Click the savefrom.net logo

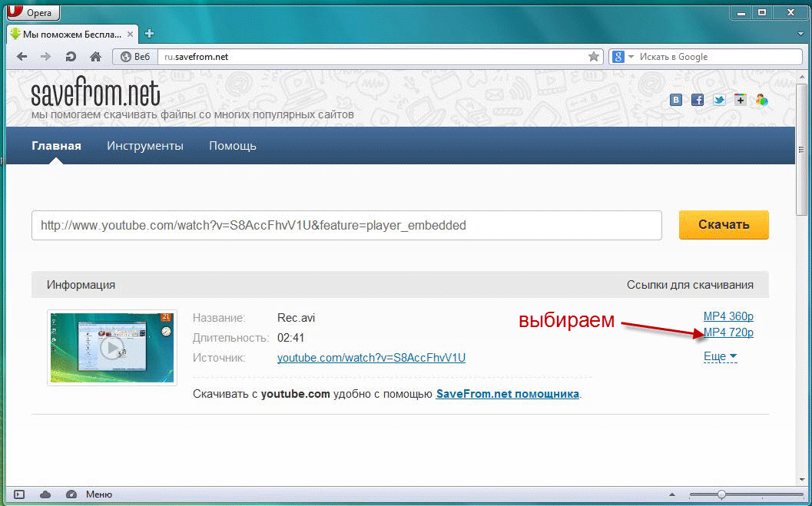click(x=96, y=94)
